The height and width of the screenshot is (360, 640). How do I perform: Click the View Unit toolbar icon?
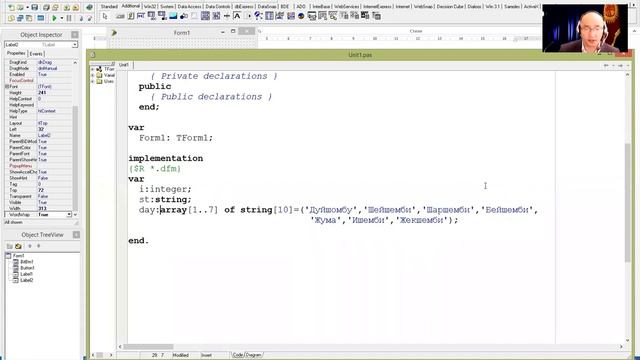(x=11, y=18)
